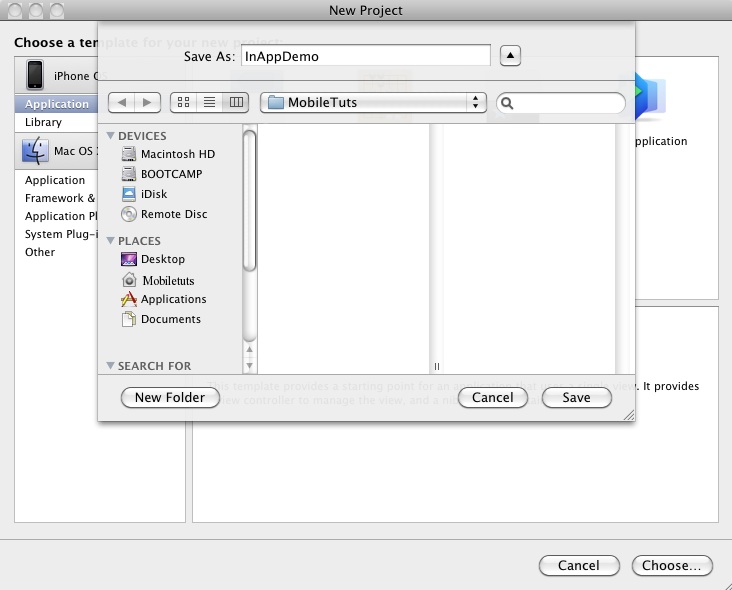Select Mobiletuts home icon
Screen dimensions: 732x590
pos(129,280)
